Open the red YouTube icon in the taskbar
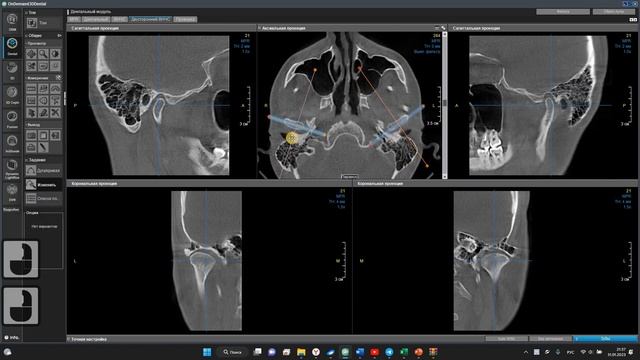Image resolution: width=640 pixels, height=360 pixels. pos(374,352)
